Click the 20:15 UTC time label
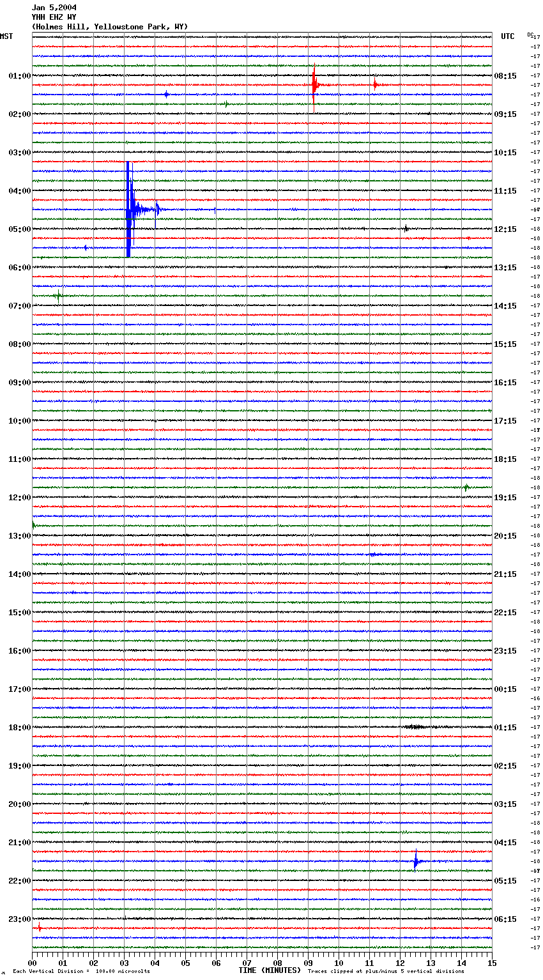Image resolution: width=543 pixels, height=980 pixels. 505,536
